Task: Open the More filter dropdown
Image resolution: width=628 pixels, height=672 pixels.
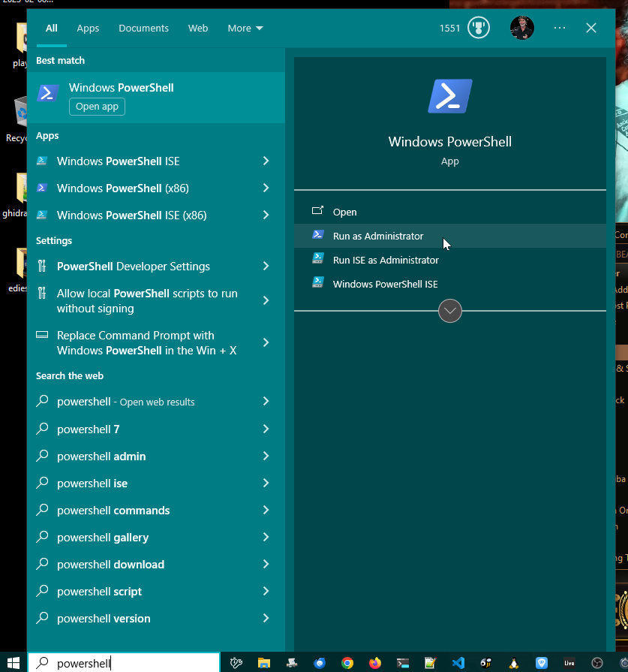Action: tap(245, 29)
